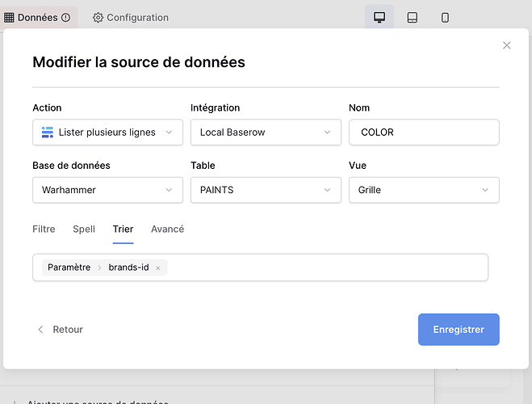Screen dimensions: 532x404
Task: Click inside the sort formula input field
Action: coord(323,267)
